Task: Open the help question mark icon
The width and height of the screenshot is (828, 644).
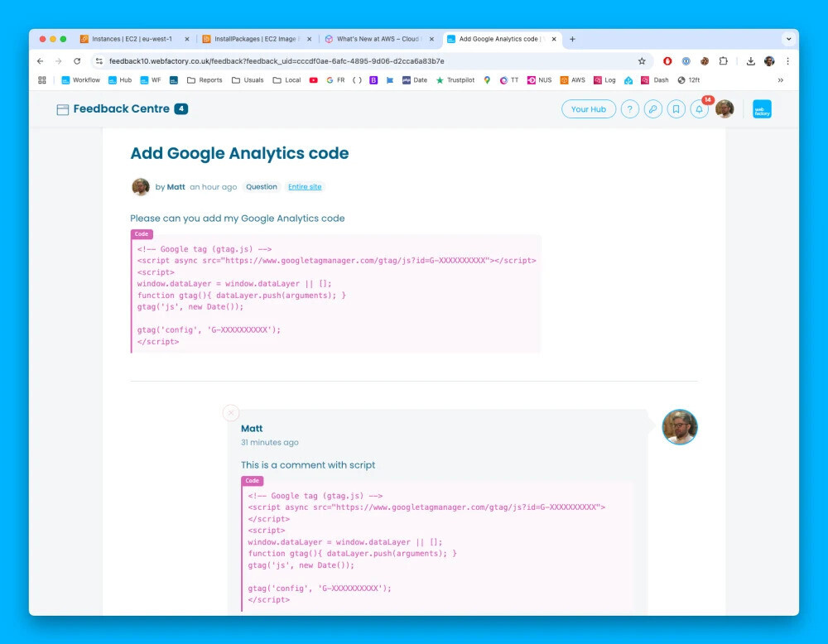Action: (630, 108)
